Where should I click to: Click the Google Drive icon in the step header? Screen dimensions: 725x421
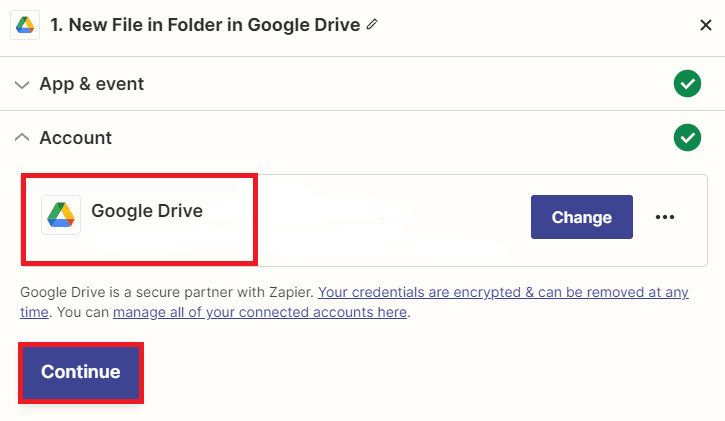[24, 25]
